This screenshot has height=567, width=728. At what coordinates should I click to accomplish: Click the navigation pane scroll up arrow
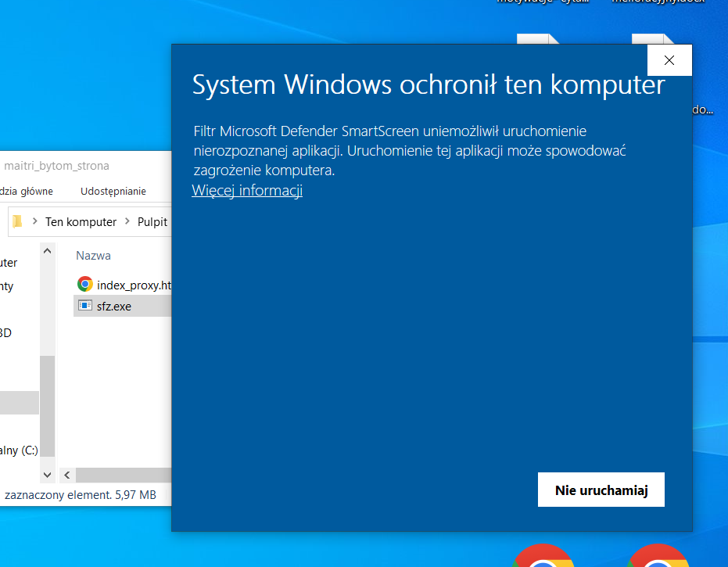click(x=48, y=251)
